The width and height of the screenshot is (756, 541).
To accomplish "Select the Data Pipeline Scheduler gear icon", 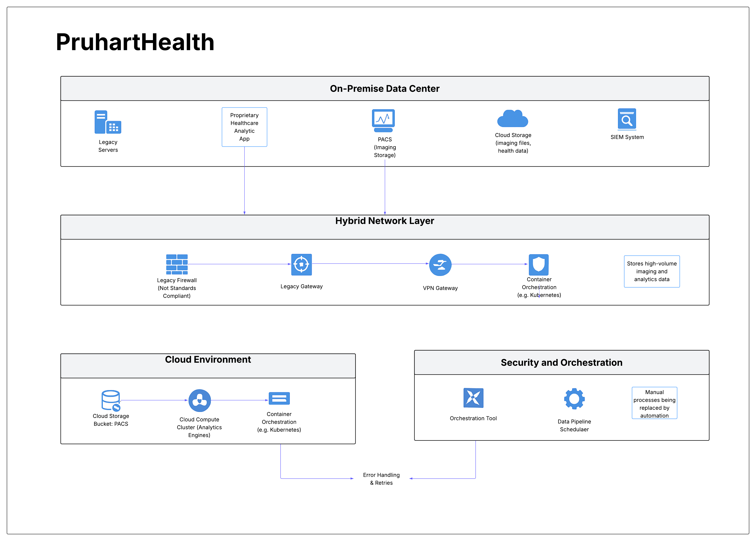I will pos(574,399).
